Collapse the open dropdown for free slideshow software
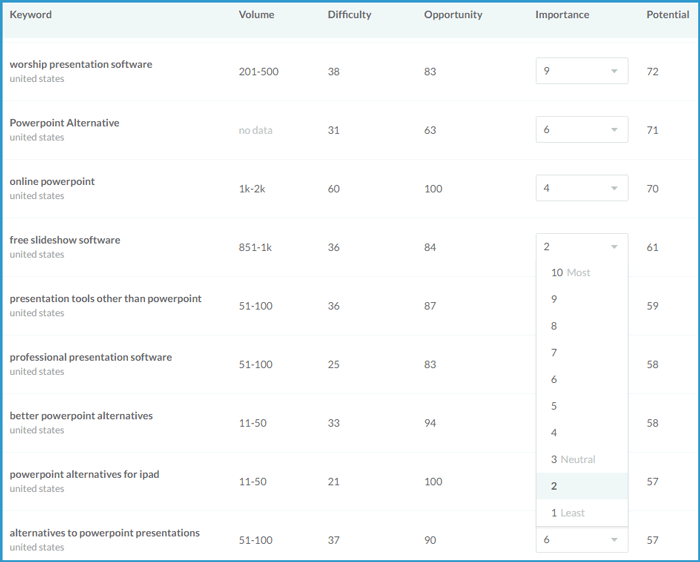Image resolution: width=700 pixels, height=562 pixels. click(582, 247)
